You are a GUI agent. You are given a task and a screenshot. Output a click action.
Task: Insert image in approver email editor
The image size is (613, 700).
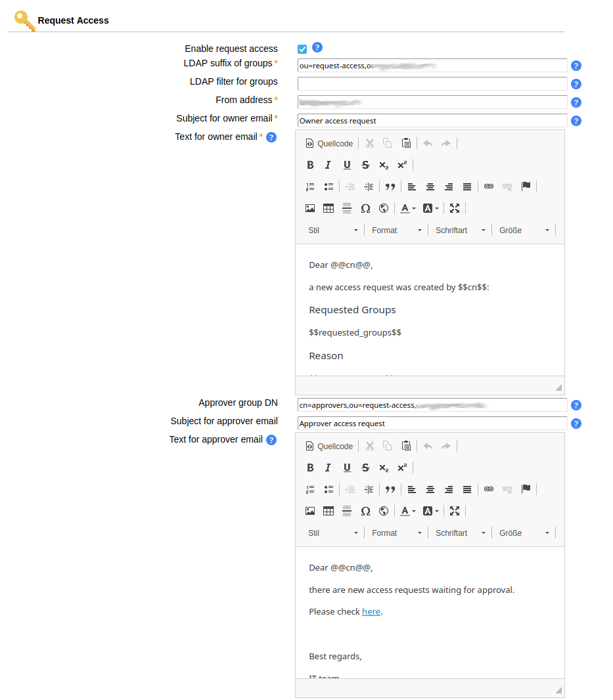click(x=310, y=511)
